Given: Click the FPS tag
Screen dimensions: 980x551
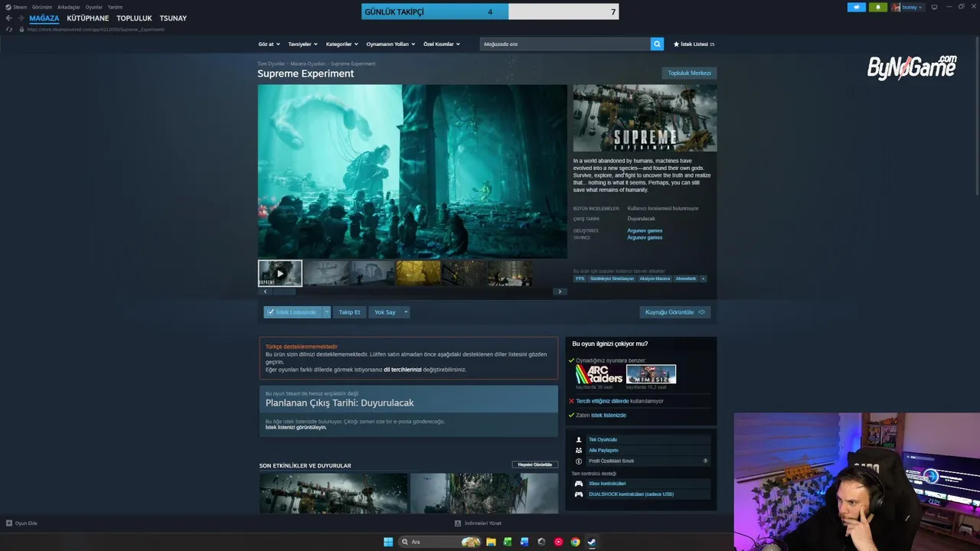Looking at the screenshot, I should tap(580, 279).
